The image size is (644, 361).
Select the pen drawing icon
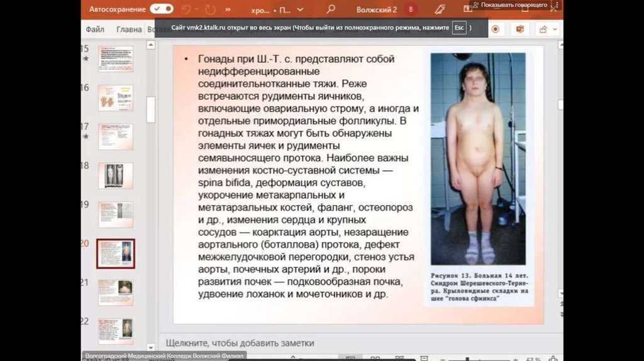(x=440, y=9)
